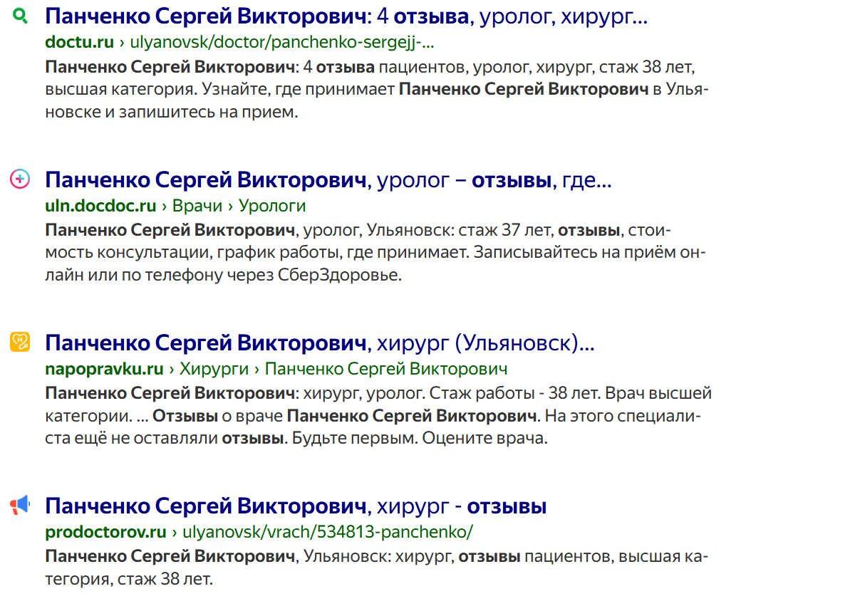Go to the prodoctorov.ru domain link
The height and width of the screenshot is (616, 855).
105,532
